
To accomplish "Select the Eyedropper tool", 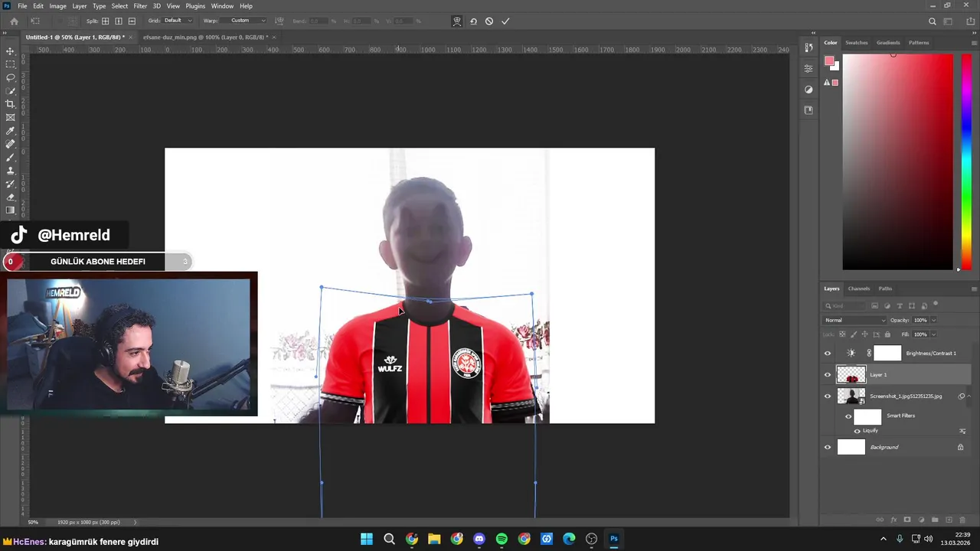I will pos(10,131).
